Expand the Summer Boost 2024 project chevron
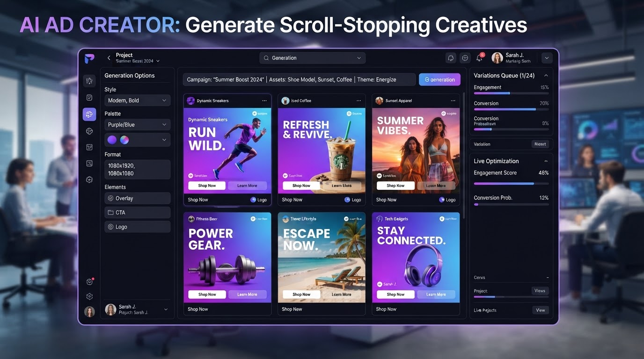This screenshot has width=644, height=359. click(x=158, y=61)
